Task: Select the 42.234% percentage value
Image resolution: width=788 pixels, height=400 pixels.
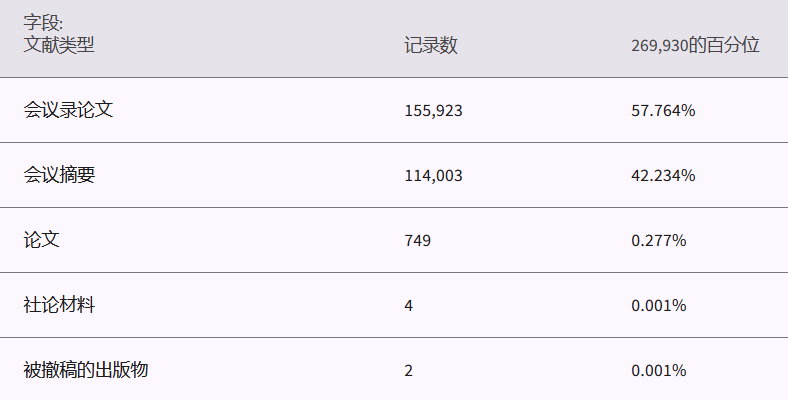Action: point(663,175)
